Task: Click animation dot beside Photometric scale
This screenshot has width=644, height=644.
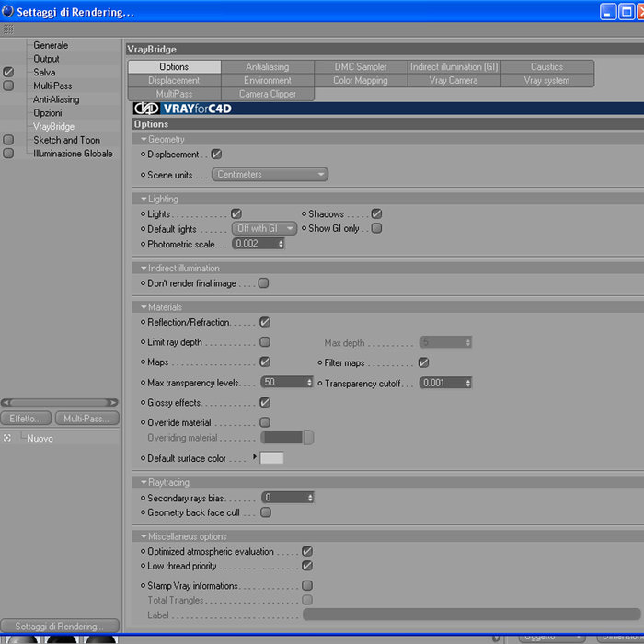Action: click(x=143, y=244)
